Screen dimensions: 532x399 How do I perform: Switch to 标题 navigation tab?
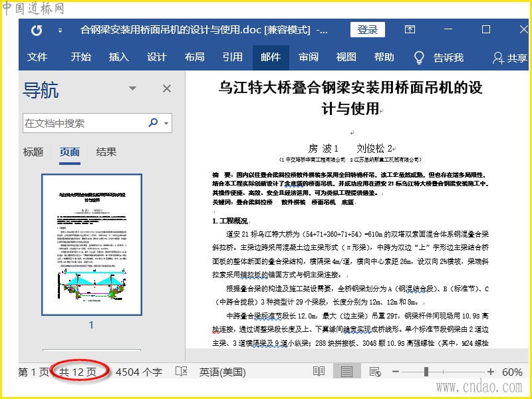coord(33,152)
